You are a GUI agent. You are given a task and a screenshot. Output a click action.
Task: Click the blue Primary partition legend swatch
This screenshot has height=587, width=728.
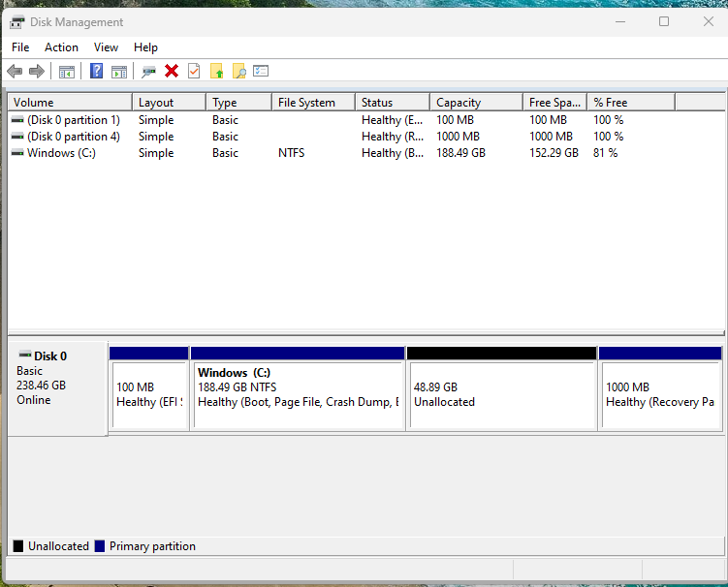pyautogui.click(x=99, y=546)
